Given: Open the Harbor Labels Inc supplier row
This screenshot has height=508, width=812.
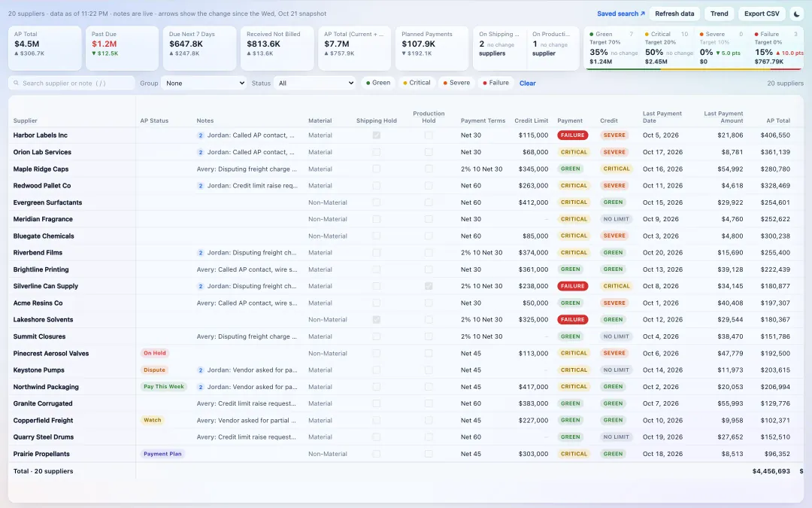Looking at the screenshot, I should click(x=405, y=135).
